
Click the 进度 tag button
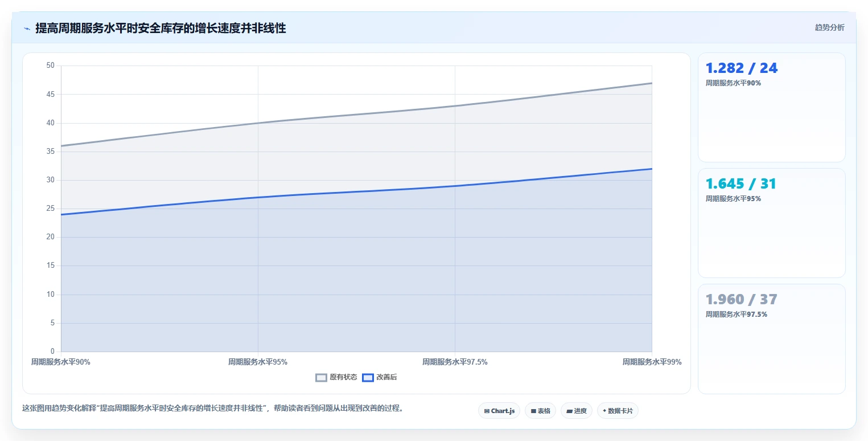click(x=577, y=411)
